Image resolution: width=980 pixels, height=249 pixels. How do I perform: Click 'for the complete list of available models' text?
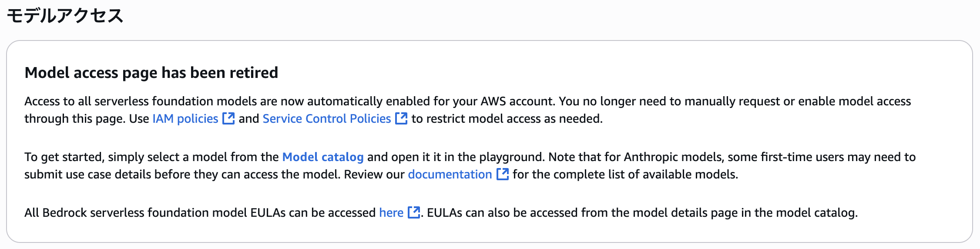pos(625,174)
